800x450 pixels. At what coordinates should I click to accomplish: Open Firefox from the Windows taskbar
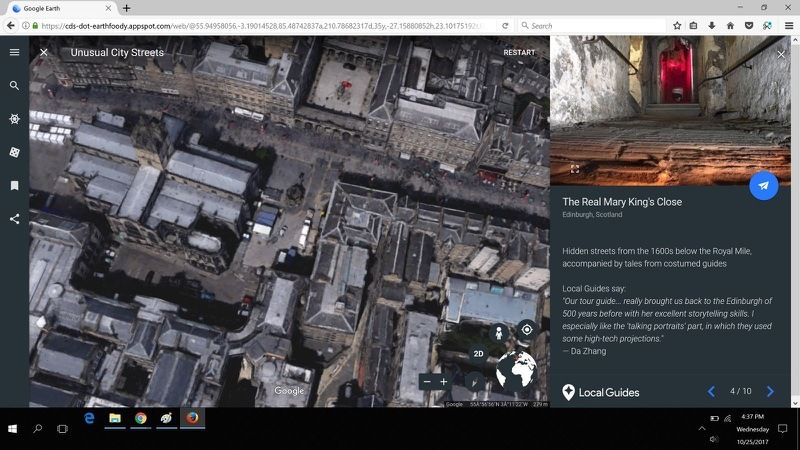(x=192, y=417)
